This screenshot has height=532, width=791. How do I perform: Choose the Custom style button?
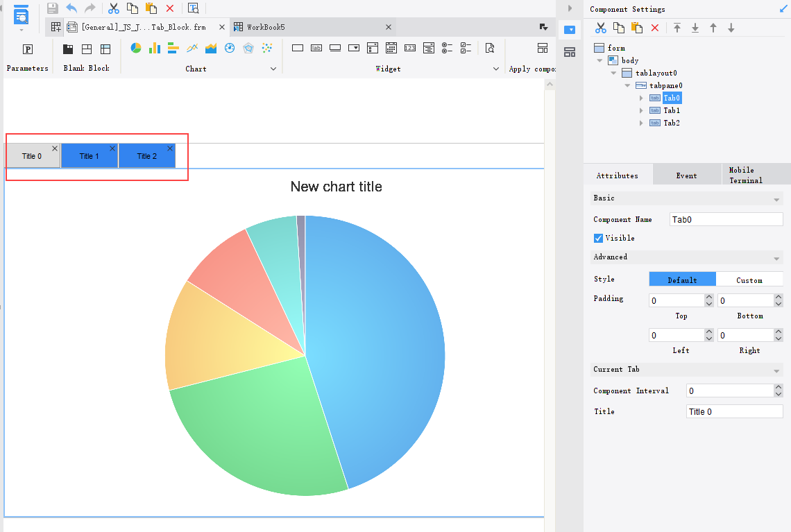(749, 280)
